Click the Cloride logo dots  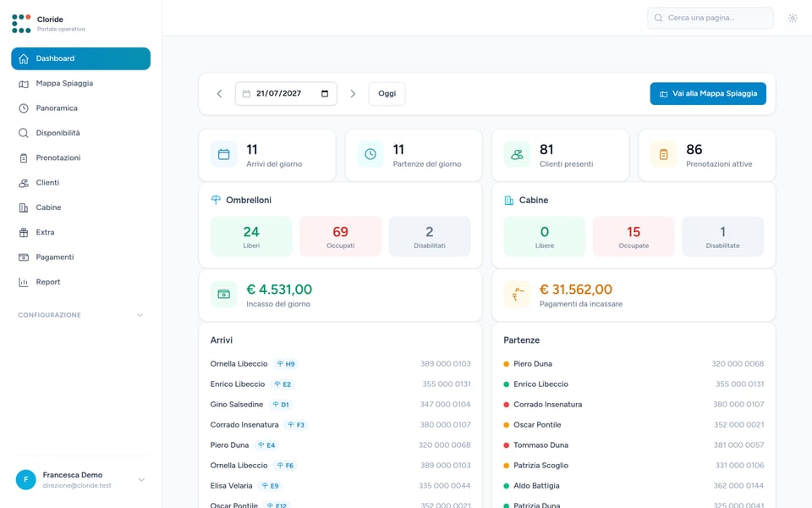(21, 24)
